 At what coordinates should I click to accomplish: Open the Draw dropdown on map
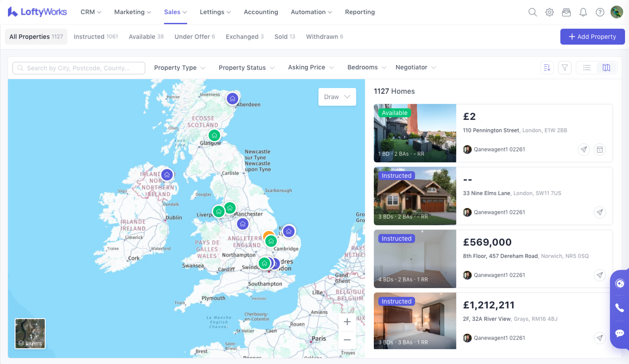point(337,97)
